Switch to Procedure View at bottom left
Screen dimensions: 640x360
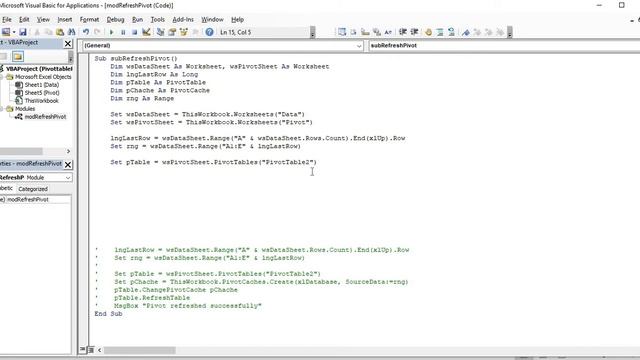click(x=83, y=350)
